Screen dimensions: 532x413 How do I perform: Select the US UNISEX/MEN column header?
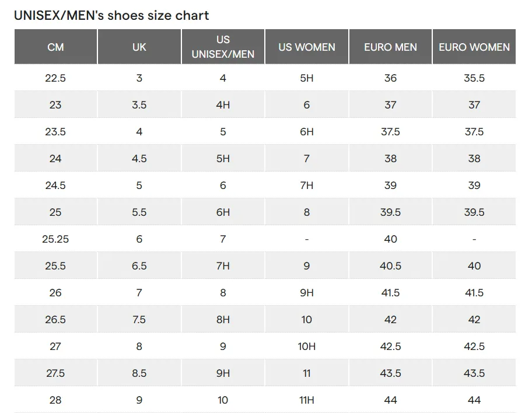223,47
